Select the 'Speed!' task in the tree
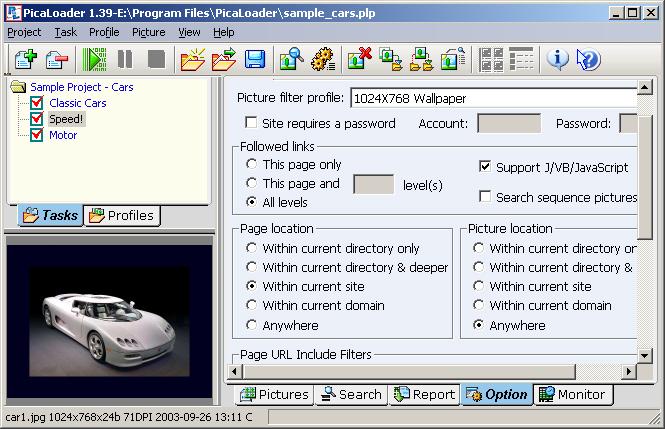The width and height of the screenshot is (665, 429). 66,119
